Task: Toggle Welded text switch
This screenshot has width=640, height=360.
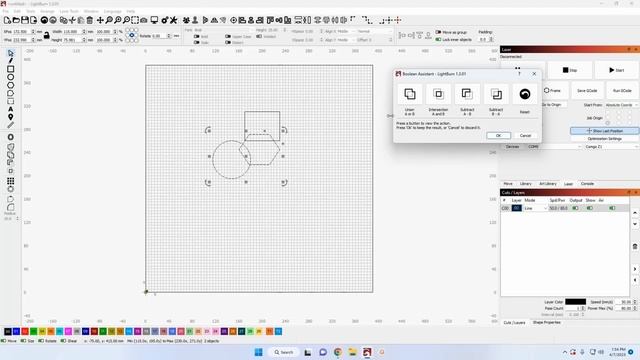Action: click(259, 36)
